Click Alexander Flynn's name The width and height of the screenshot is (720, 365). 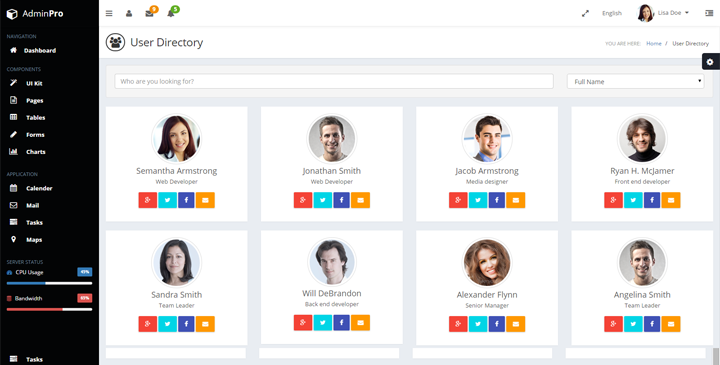[x=487, y=295]
